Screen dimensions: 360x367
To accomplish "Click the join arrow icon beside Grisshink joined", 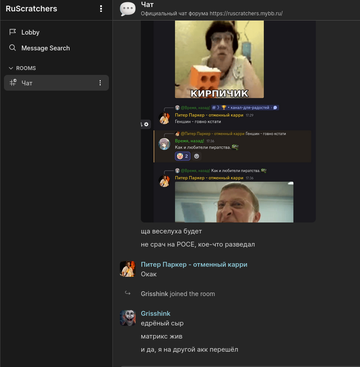I will (127, 293).
